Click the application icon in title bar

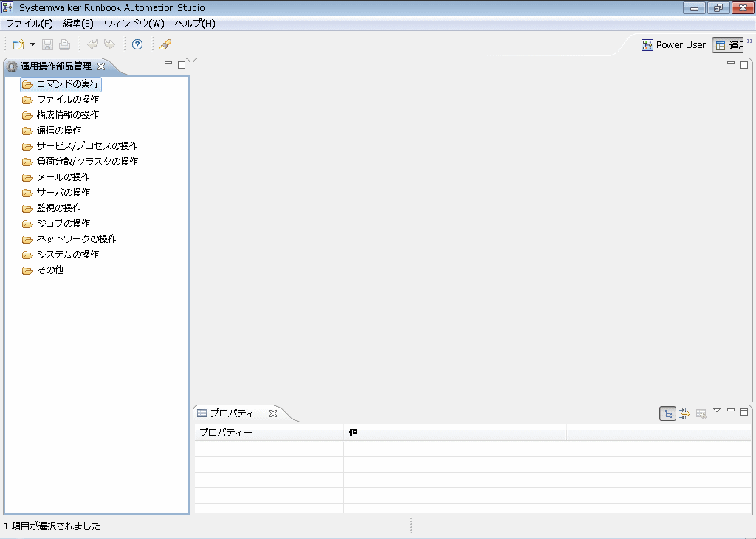coord(7,7)
